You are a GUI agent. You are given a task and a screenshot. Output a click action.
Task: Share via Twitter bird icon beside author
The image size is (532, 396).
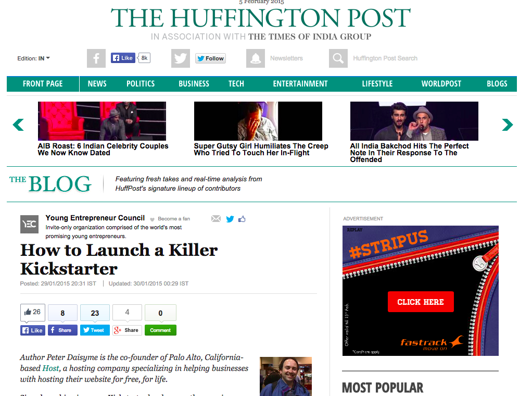(230, 219)
